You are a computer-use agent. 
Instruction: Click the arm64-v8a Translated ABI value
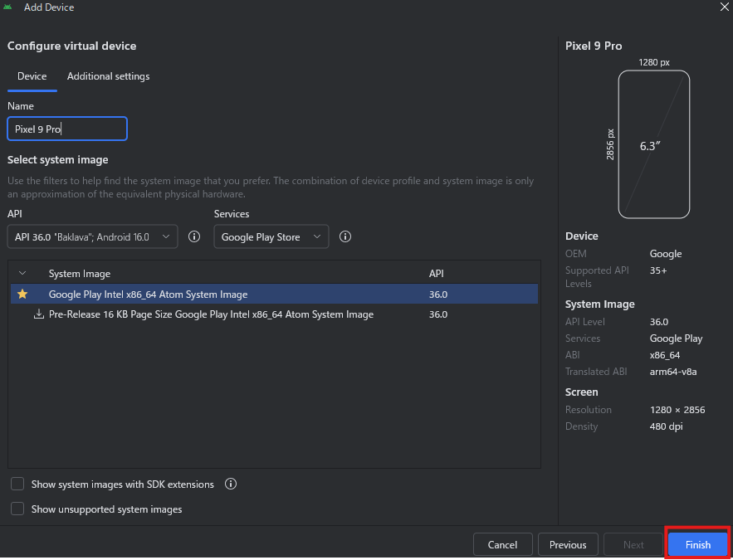(673, 372)
